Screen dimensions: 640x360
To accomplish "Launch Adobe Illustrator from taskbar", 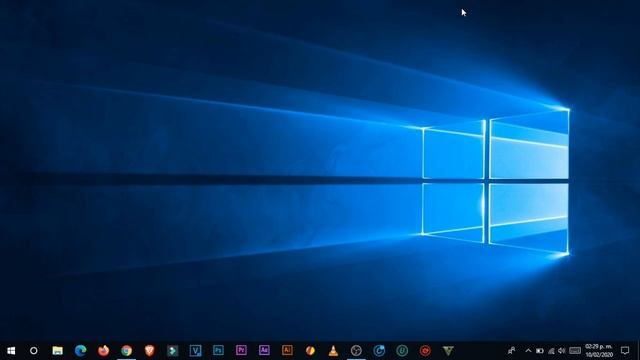I will pyautogui.click(x=287, y=350).
